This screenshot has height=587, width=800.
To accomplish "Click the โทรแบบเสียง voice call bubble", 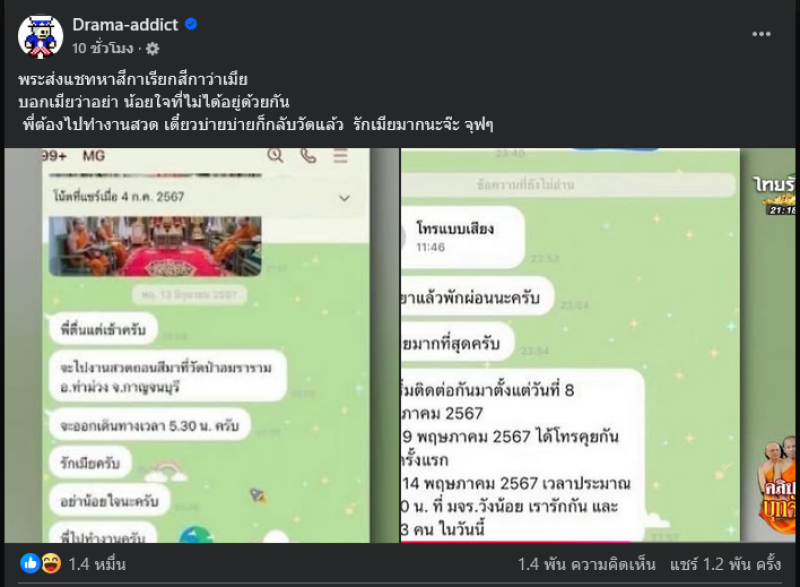I will [462, 237].
